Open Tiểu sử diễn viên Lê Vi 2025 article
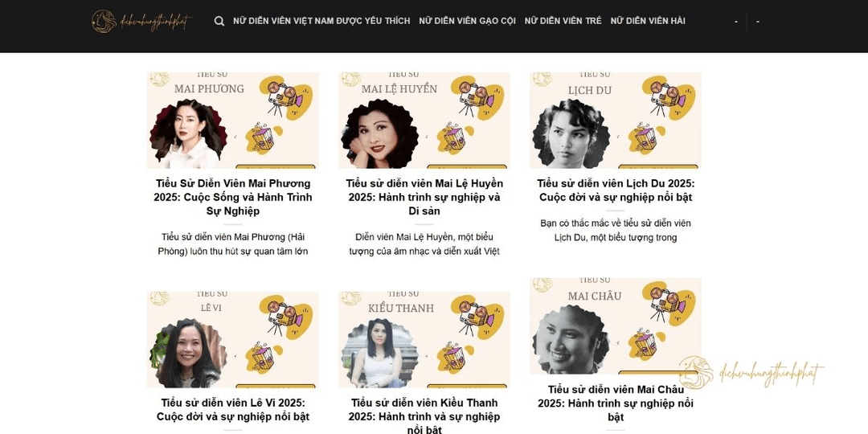This screenshot has width=868, height=434. (x=232, y=410)
